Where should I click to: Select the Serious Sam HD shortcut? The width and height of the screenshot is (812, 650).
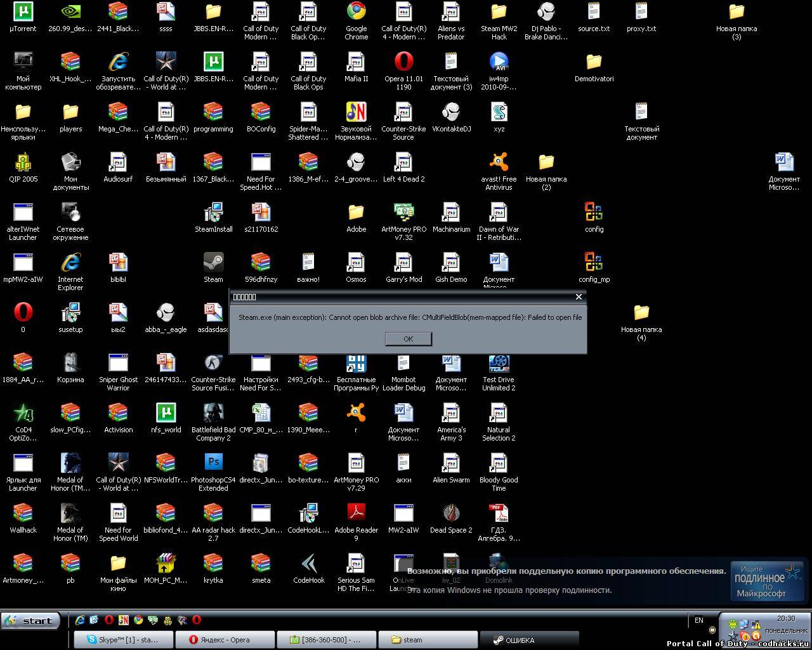pos(356,573)
